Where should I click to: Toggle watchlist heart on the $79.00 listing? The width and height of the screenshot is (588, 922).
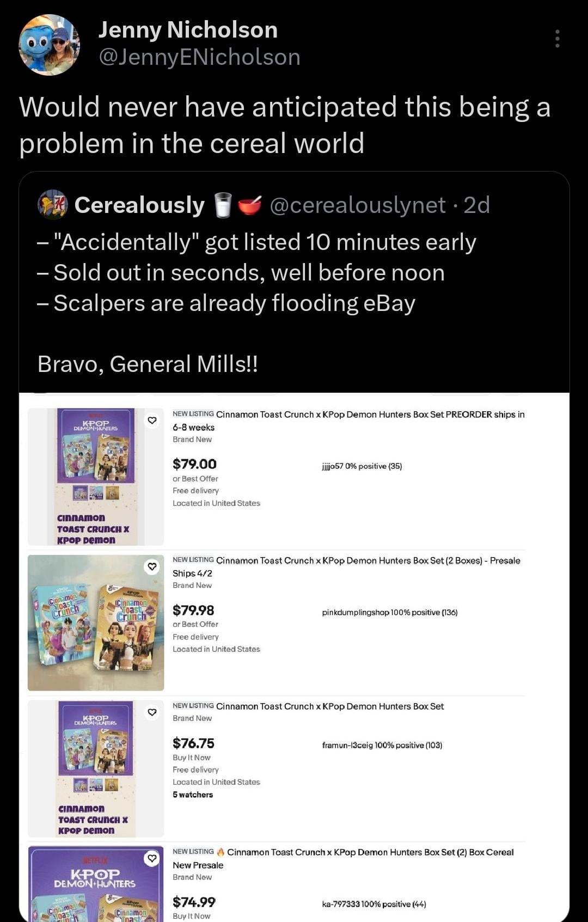click(x=152, y=420)
